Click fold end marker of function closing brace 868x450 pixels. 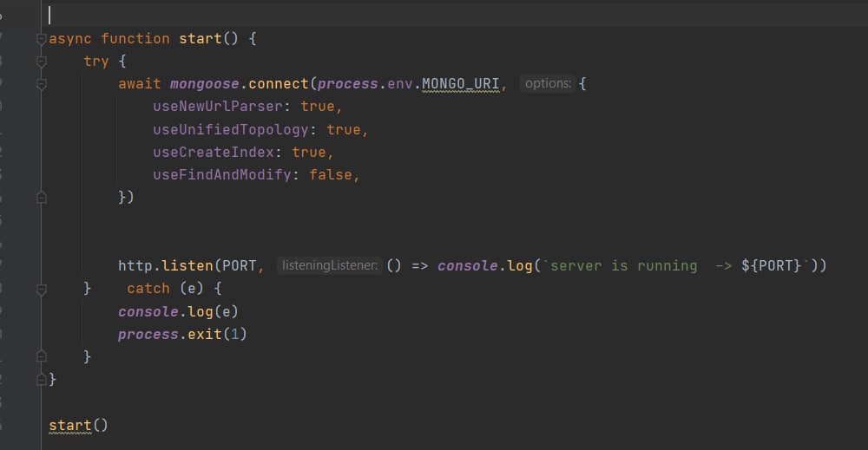tap(42, 379)
